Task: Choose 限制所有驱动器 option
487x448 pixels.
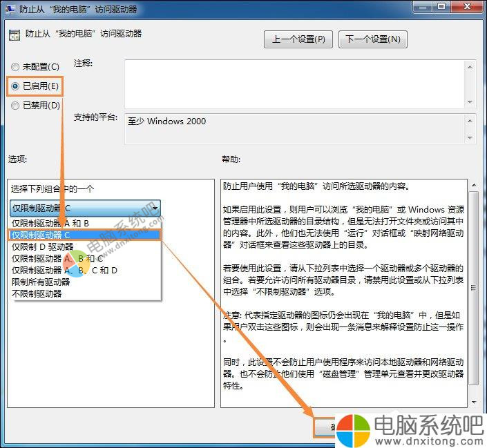Action: pyautogui.click(x=86, y=282)
